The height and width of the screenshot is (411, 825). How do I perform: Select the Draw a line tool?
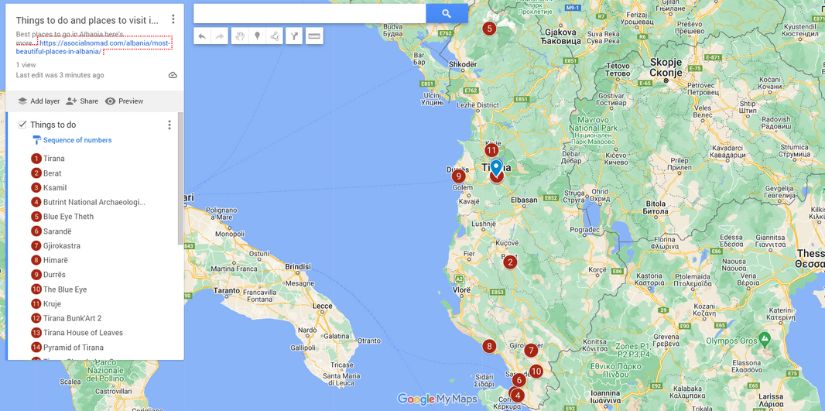pos(275,36)
